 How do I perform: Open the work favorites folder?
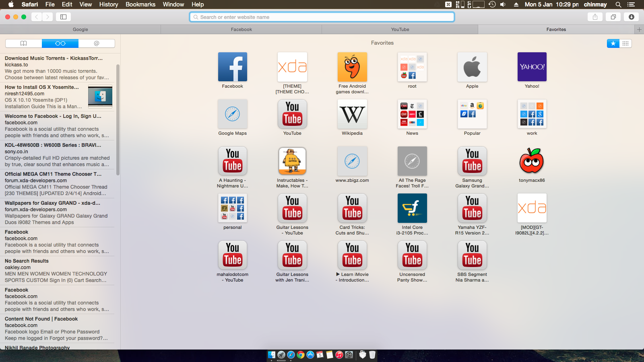click(x=532, y=114)
